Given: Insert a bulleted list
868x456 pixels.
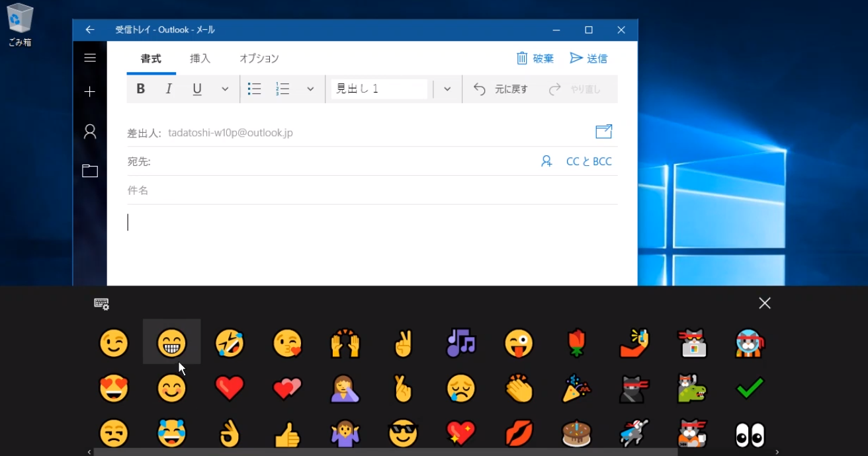Looking at the screenshot, I should [254, 89].
